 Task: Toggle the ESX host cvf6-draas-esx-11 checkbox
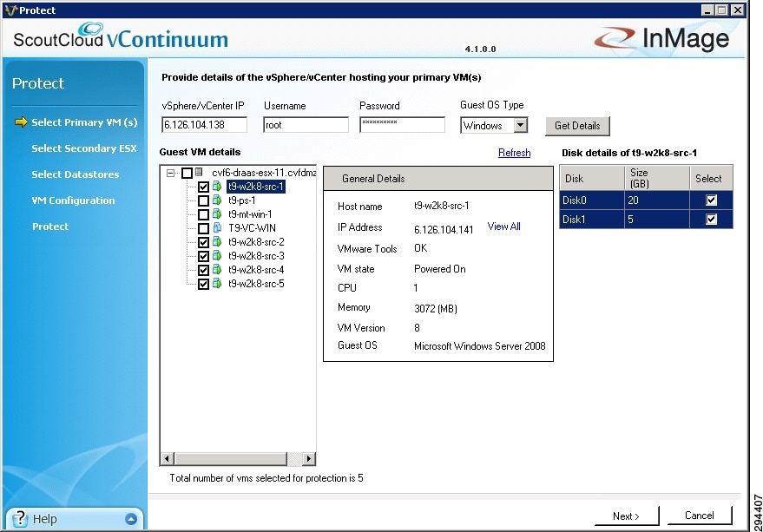pyautogui.click(x=187, y=173)
